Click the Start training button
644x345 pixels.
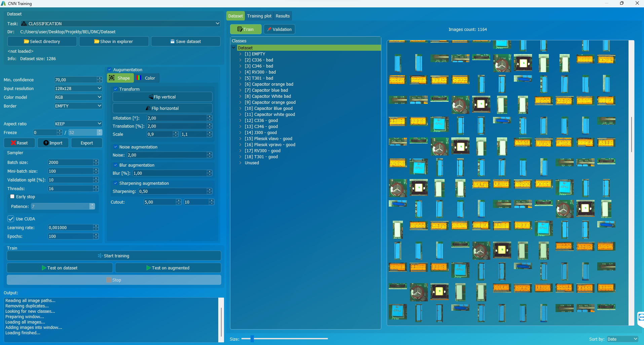click(114, 256)
